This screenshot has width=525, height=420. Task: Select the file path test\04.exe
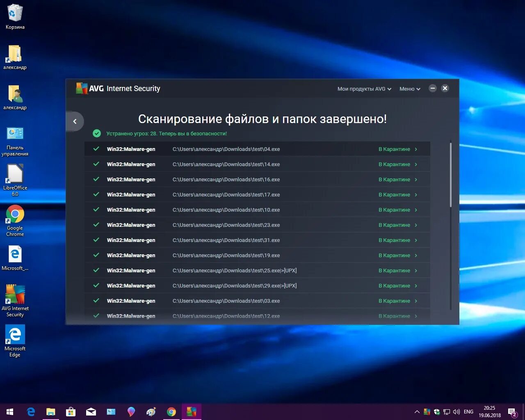(x=226, y=149)
